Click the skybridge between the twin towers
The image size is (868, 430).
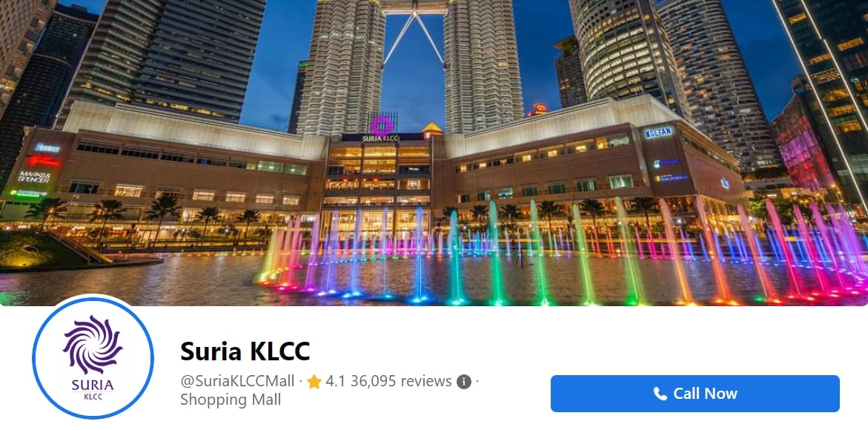414,7
